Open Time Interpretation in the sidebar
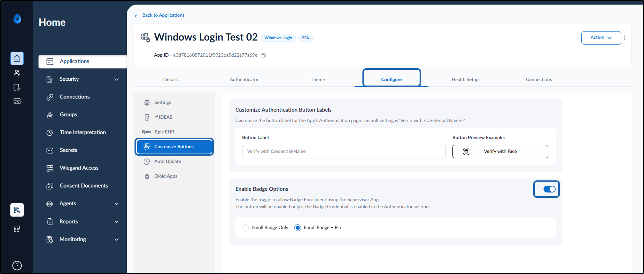 [83, 132]
